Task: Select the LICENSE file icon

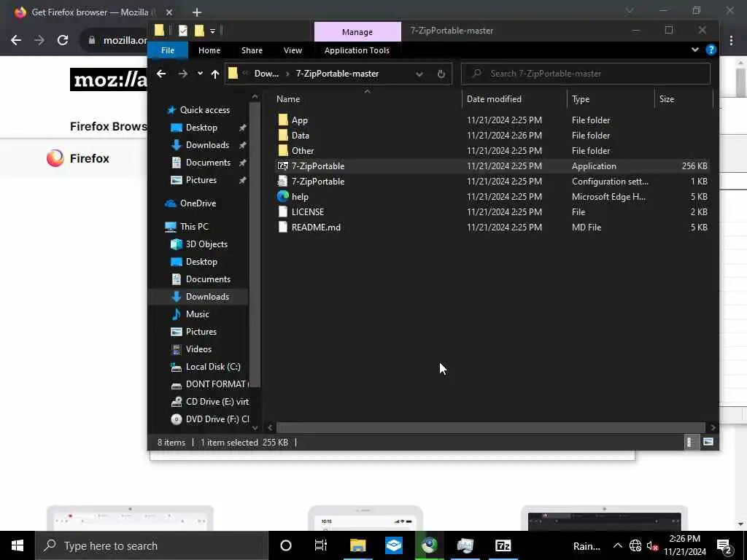Action: click(283, 211)
